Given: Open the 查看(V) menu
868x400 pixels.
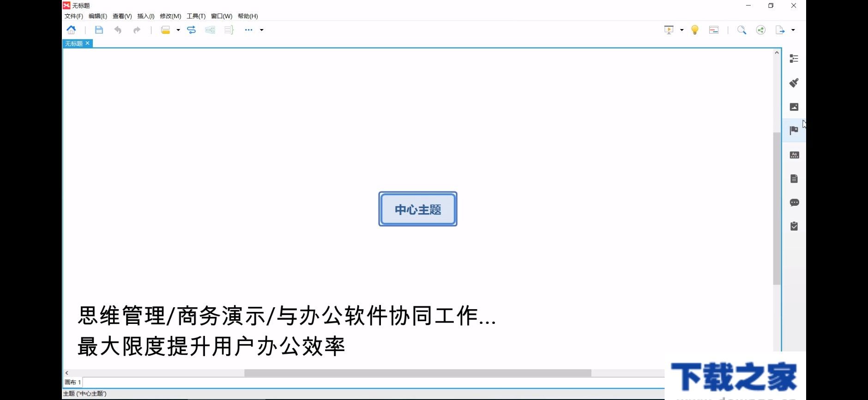Looking at the screenshot, I should coord(122,16).
